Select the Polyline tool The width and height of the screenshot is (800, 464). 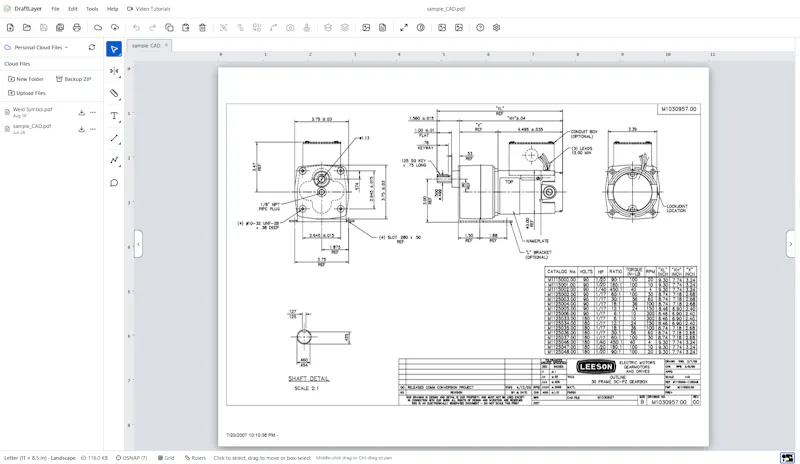pyautogui.click(x=114, y=160)
